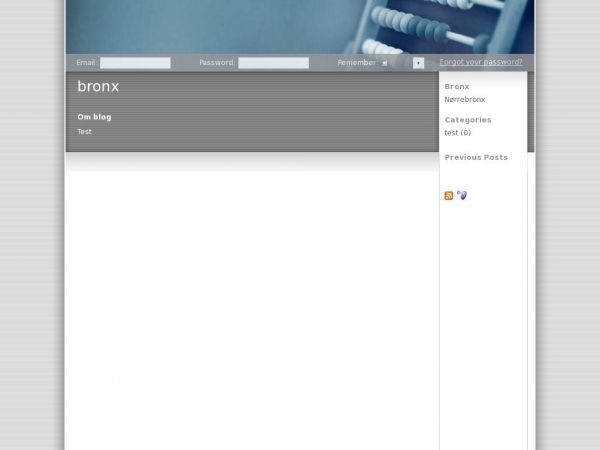Click the abacus header banner image
The image size is (600, 450).
pos(300,27)
